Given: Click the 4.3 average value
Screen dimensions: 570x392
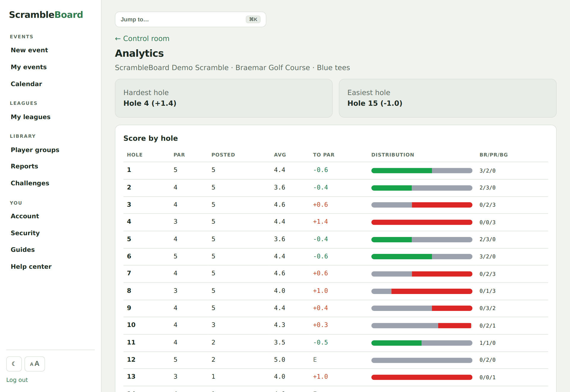Looking at the screenshot, I should coord(280,325).
